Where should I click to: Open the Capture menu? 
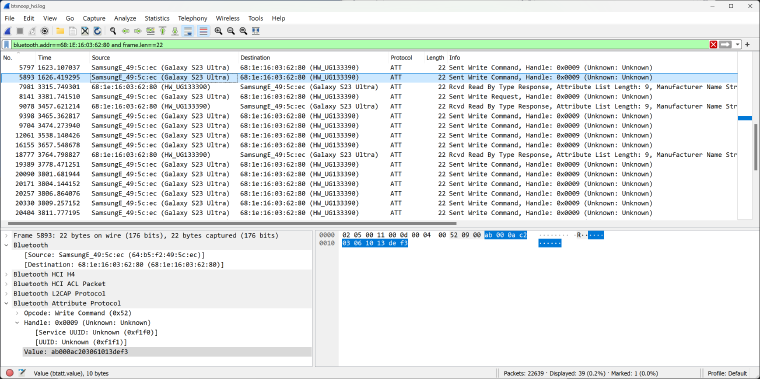click(x=94, y=18)
